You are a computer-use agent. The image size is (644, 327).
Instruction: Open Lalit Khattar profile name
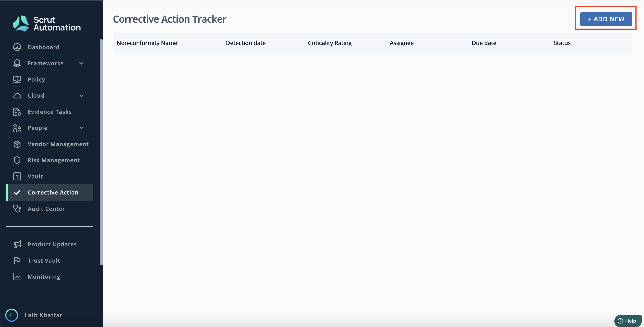(x=43, y=315)
